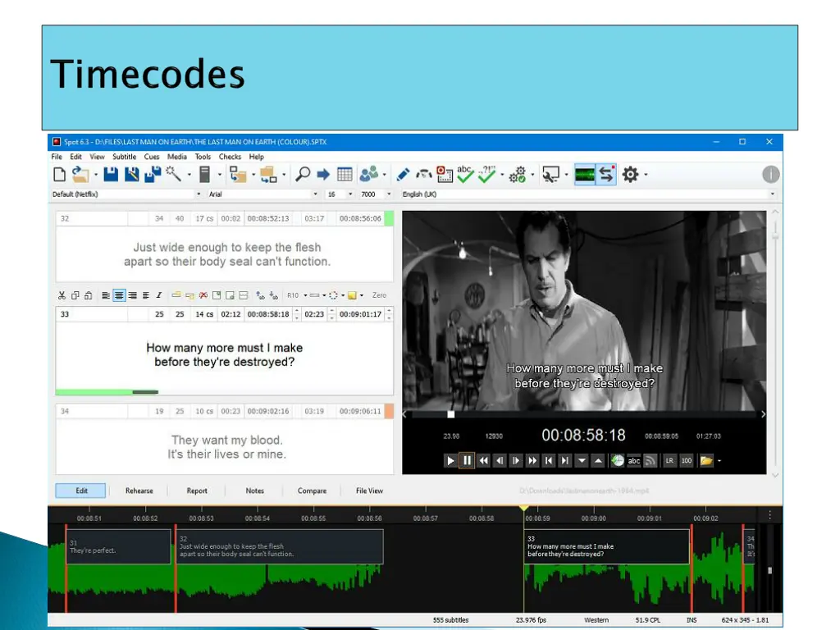This screenshot has width=840, height=630.
Task: Click the Play button in video player
Action: 450,461
